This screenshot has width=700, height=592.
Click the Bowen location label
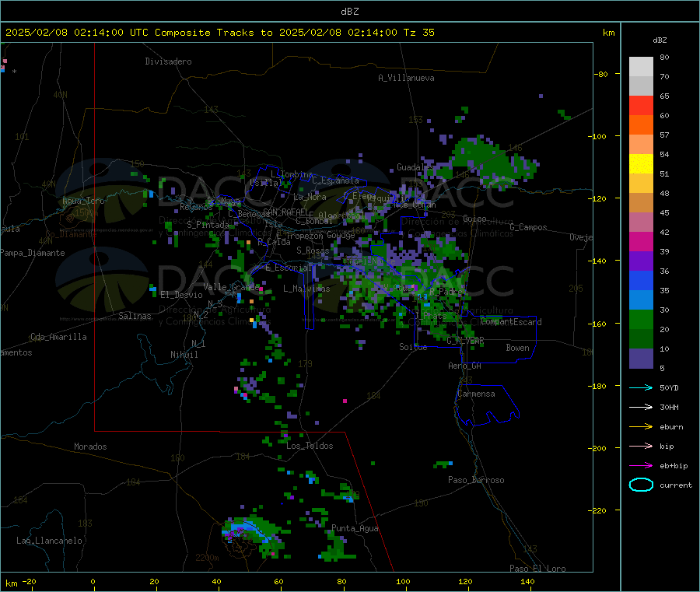[517, 348]
